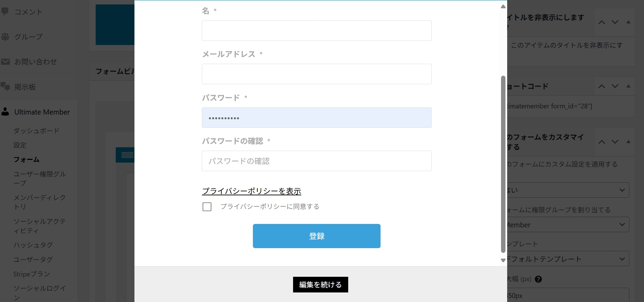Screen dimensions: 644x302
Task: Click the 掲示板 forum bubbles icon
Action: [x=5, y=87]
